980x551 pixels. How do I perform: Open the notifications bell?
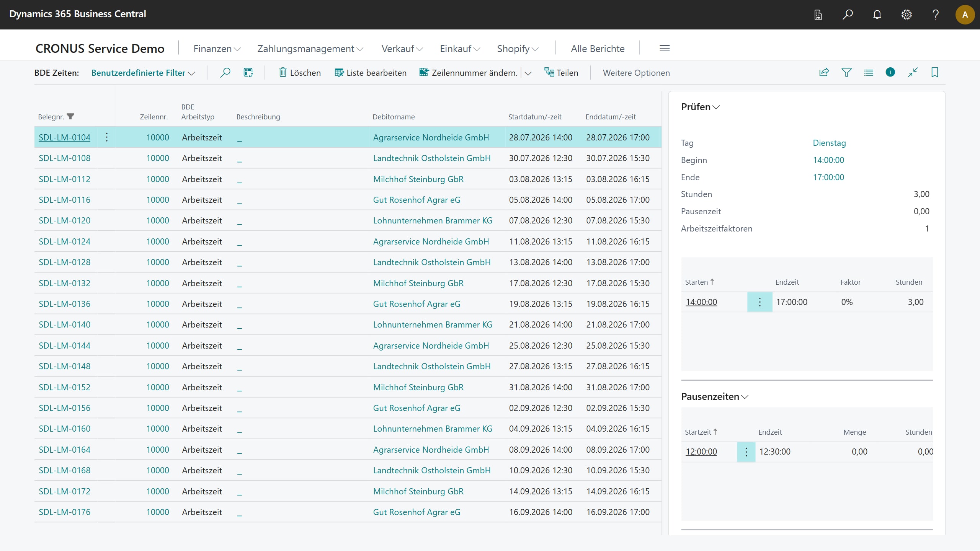tap(877, 15)
